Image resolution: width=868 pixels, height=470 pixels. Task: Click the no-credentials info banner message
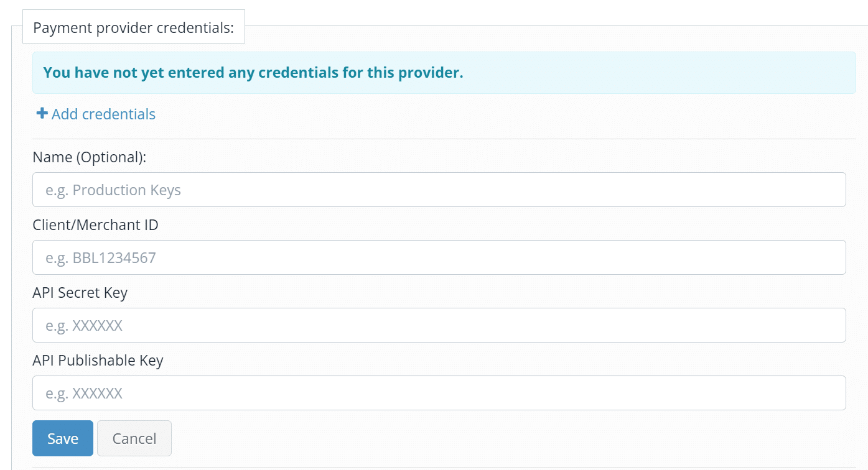[253, 73]
